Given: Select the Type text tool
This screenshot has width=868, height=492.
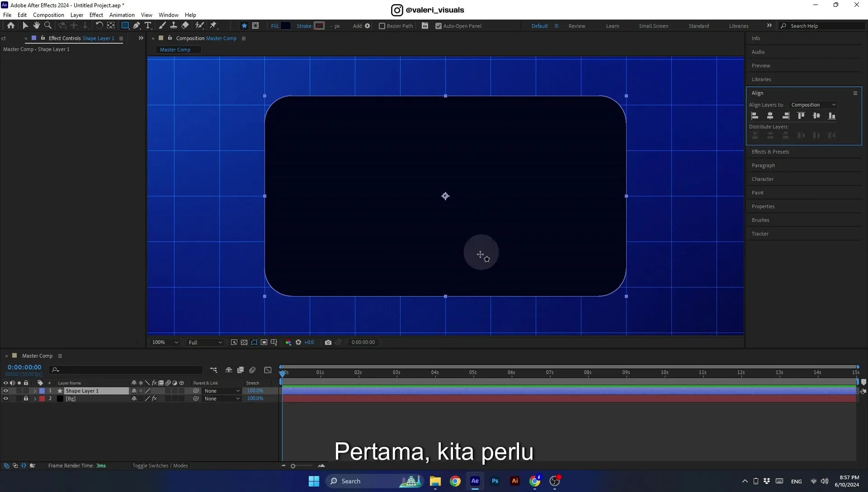Looking at the screenshot, I should tap(148, 26).
